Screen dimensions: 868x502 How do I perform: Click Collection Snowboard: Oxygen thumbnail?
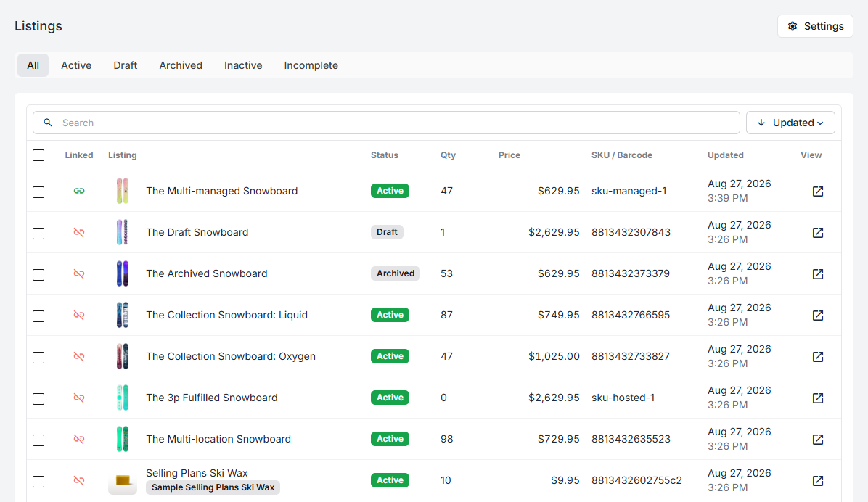coord(123,356)
